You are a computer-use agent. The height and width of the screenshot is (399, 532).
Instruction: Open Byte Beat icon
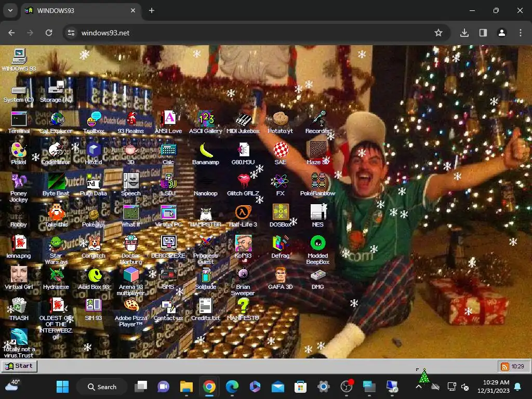[56, 185]
